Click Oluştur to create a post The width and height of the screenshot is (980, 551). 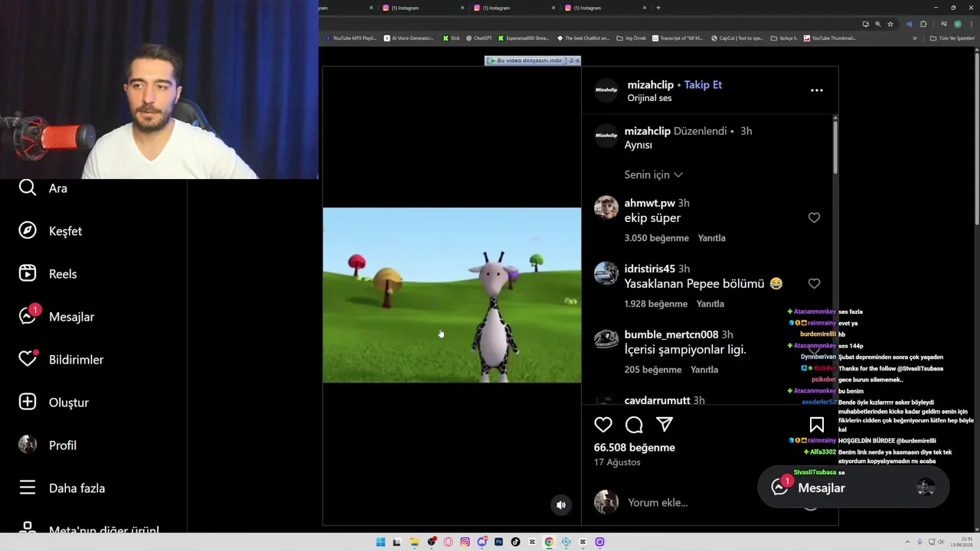coord(54,403)
